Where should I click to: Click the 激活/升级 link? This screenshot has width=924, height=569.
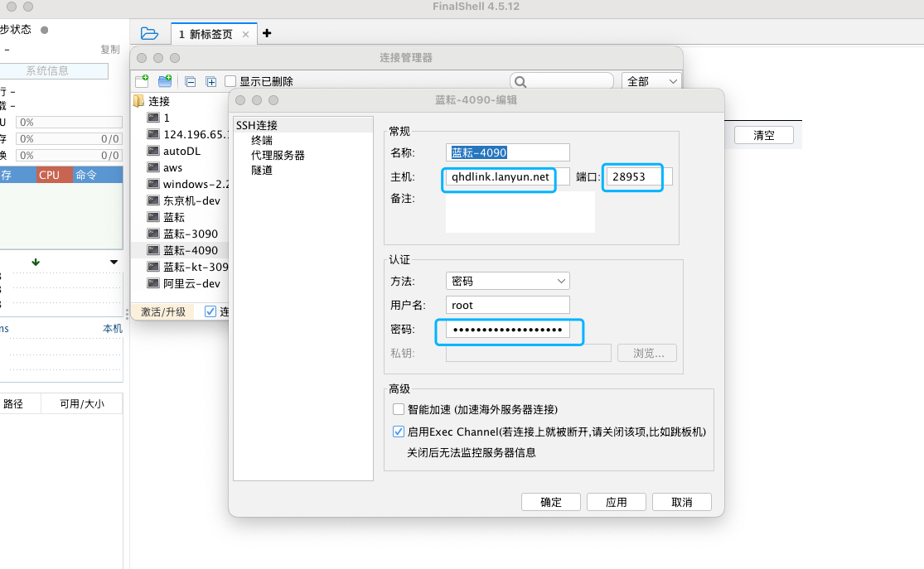coord(163,311)
